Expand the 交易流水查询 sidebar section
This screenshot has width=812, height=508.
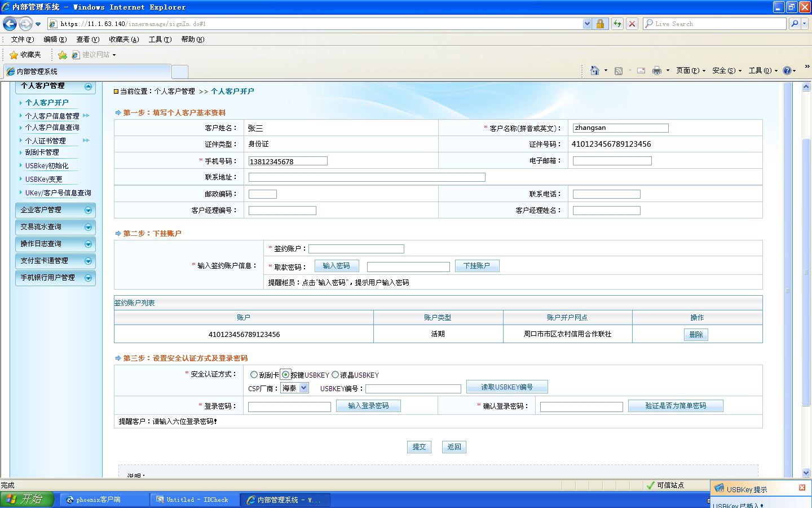point(55,227)
